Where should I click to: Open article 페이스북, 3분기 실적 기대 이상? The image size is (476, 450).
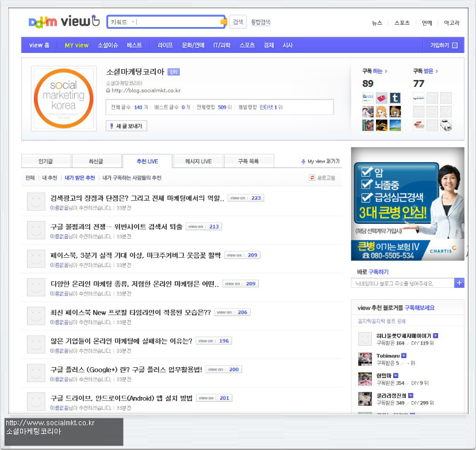[x=136, y=255]
